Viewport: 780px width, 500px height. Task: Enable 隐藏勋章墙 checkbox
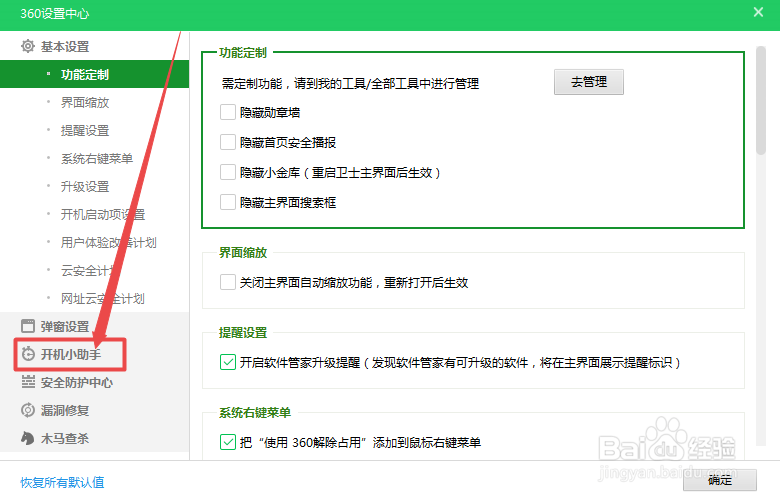click(228, 112)
